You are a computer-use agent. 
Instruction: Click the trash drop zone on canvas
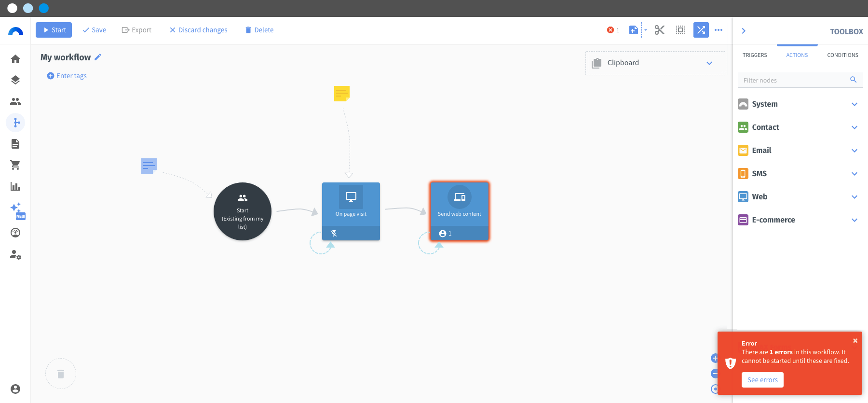point(61,374)
